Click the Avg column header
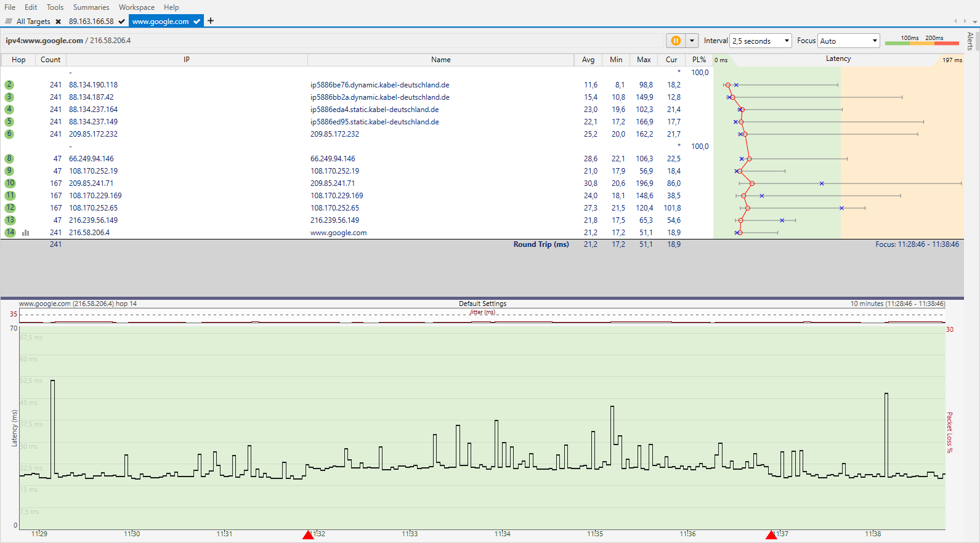 pos(588,60)
